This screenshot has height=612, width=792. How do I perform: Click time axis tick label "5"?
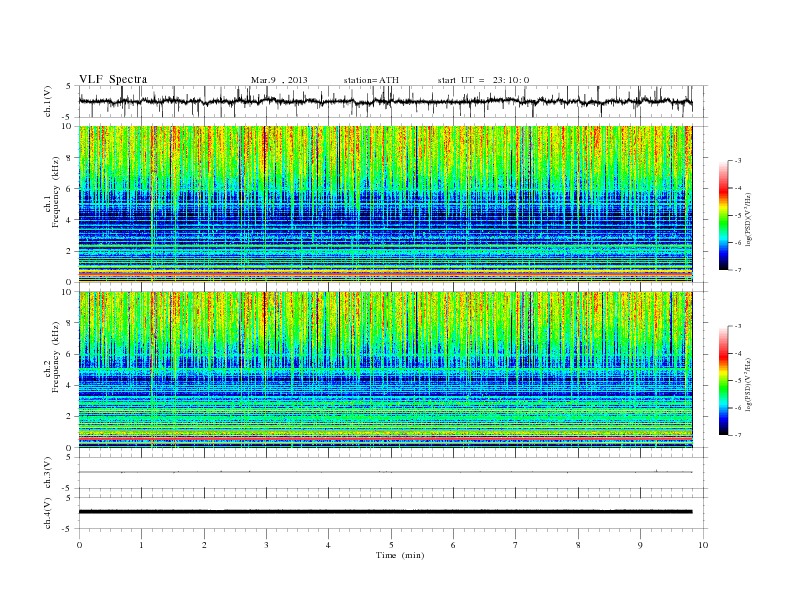point(391,545)
